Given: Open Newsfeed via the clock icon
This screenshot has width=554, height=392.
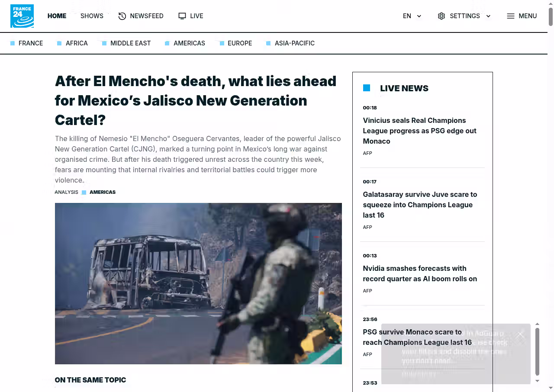Looking at the screenshot, I should tap(122, 16).
